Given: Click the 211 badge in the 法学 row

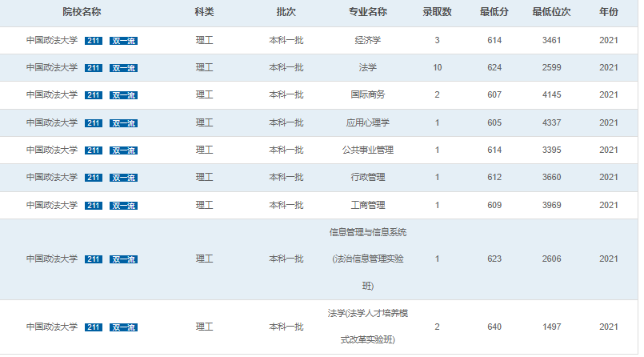Looking at the screenshot, I should [x=94, y=68].
